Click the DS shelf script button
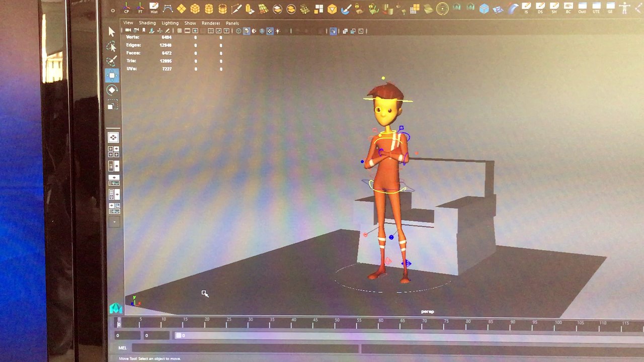The image size is (644, 362). (x=540, y=8)
